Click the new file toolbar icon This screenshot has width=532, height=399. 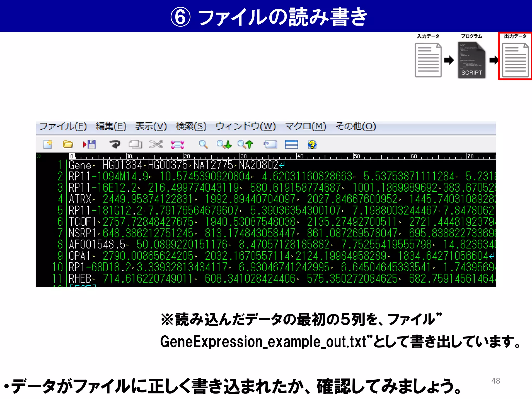tap(48, 144)
